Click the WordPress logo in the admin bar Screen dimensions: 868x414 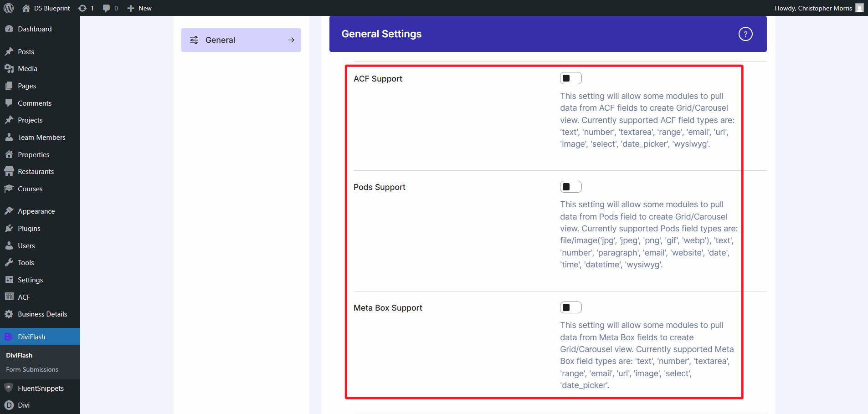coord(9,8)
